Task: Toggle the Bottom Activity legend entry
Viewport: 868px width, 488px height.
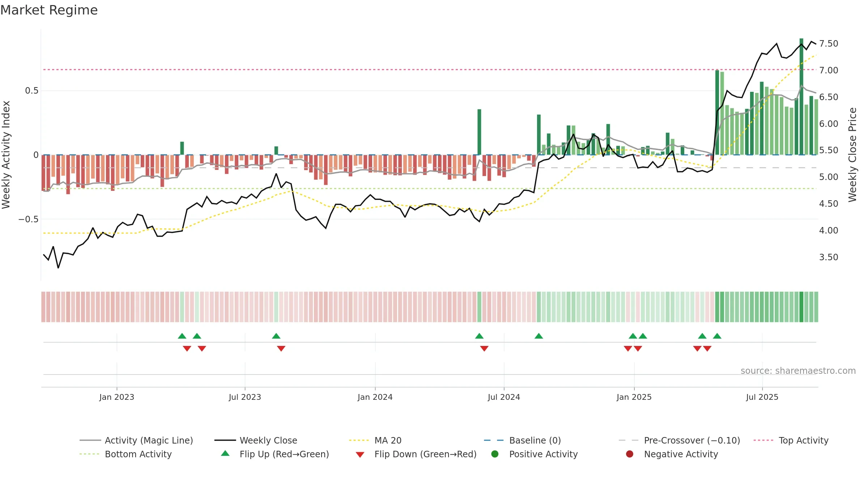Action: coord(125,454)
